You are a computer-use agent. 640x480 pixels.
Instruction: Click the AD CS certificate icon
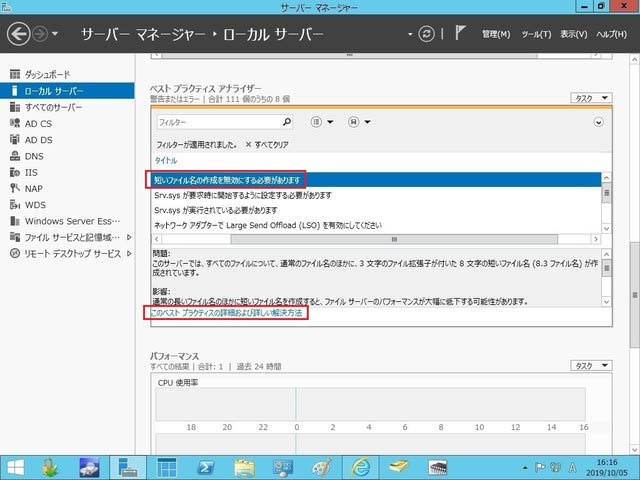[x=15, y=123]
